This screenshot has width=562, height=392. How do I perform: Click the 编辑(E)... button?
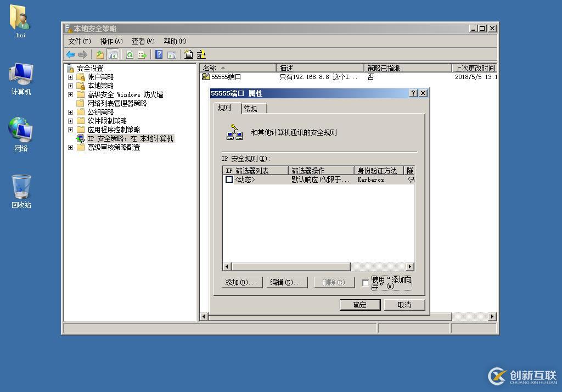[287, 282]
